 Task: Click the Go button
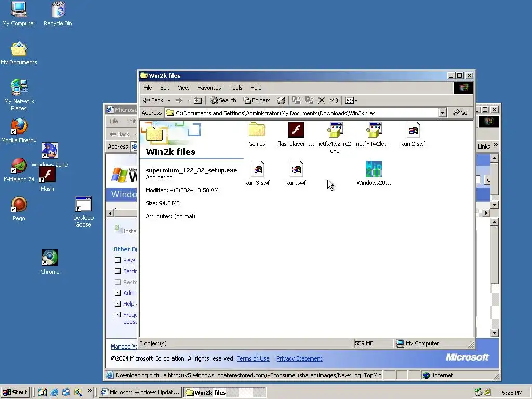coord(460,113)
